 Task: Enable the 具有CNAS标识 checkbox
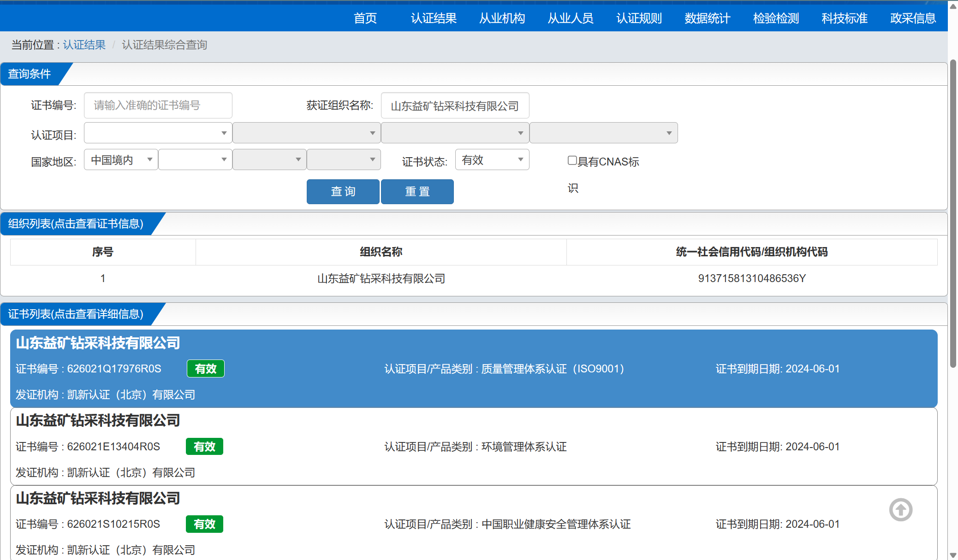572,160
